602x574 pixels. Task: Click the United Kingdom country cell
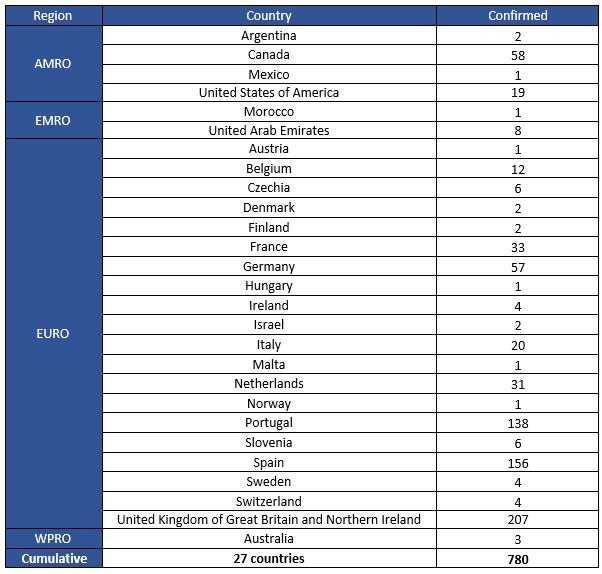268,520
